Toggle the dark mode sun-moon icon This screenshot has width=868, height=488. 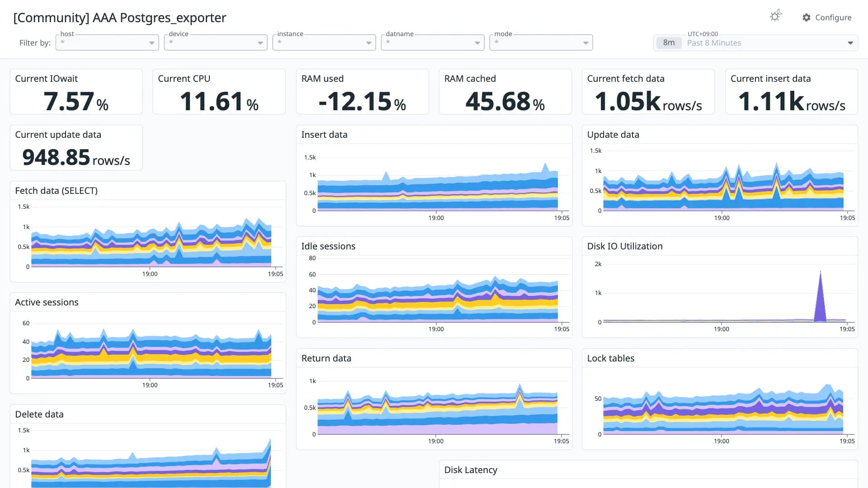point(776,16)
